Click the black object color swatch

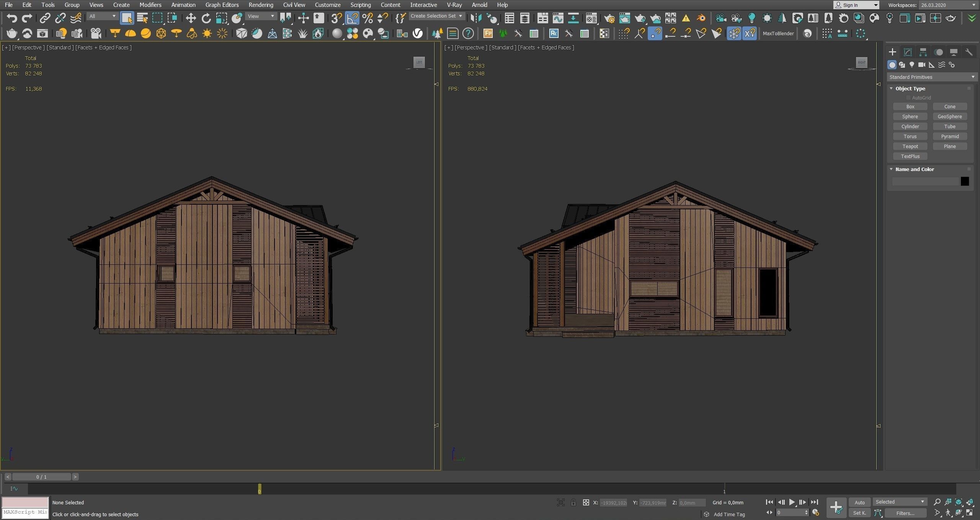[x=965, y=181]
